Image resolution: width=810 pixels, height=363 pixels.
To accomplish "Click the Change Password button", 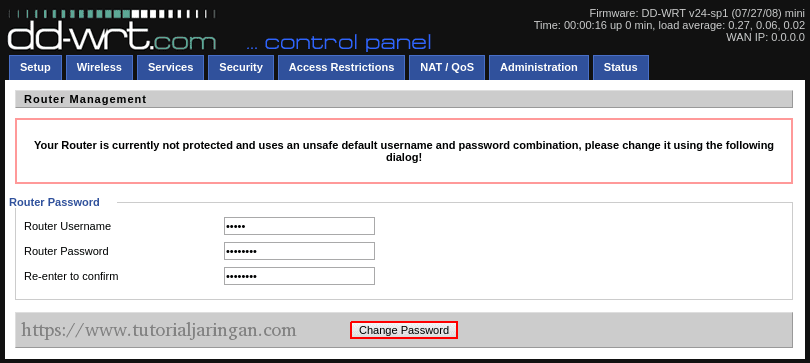I will [404, 330].
